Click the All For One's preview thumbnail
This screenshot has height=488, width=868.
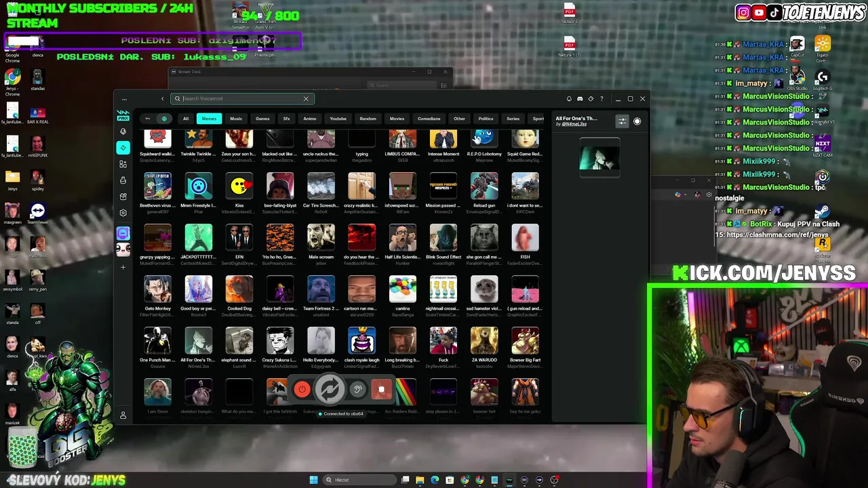coord(599,157)
